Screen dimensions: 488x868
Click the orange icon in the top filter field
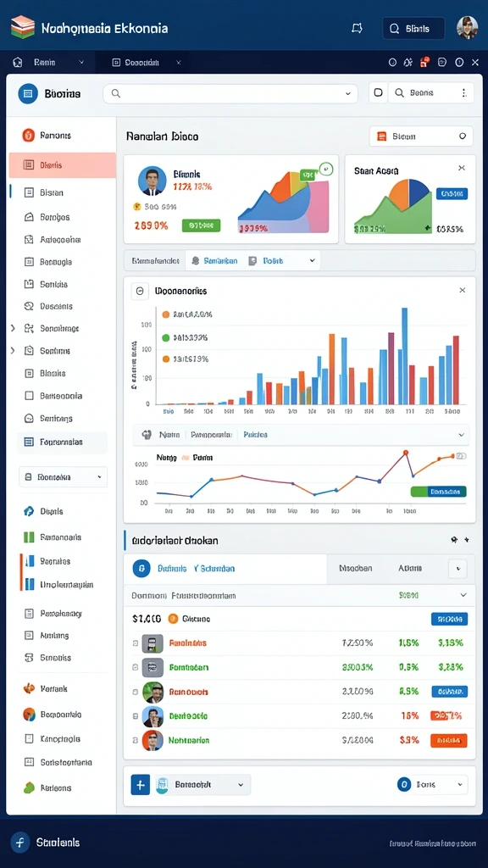[x=380, y=136]
